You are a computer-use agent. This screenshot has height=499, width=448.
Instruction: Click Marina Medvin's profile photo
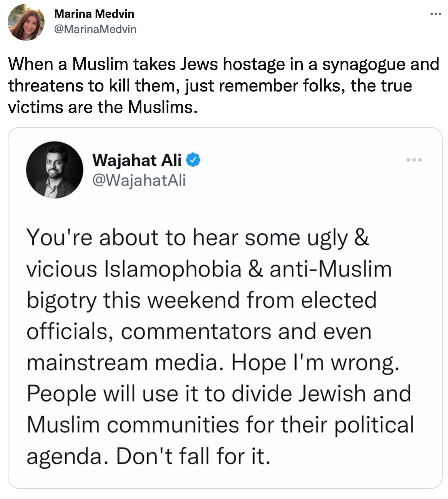coord(26,22)
